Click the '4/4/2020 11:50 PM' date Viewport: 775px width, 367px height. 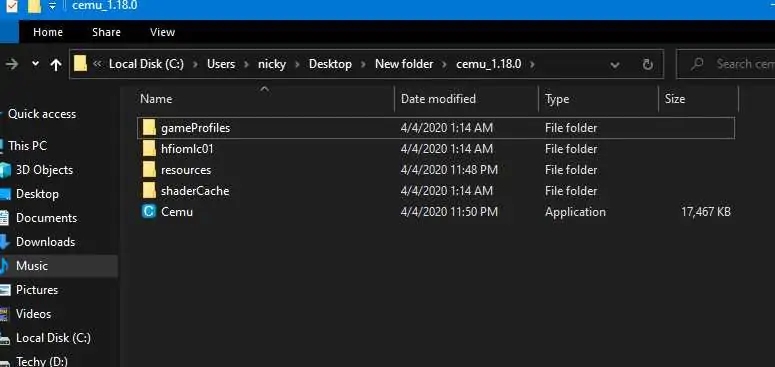pyautogui.click(x=449, y=212)
